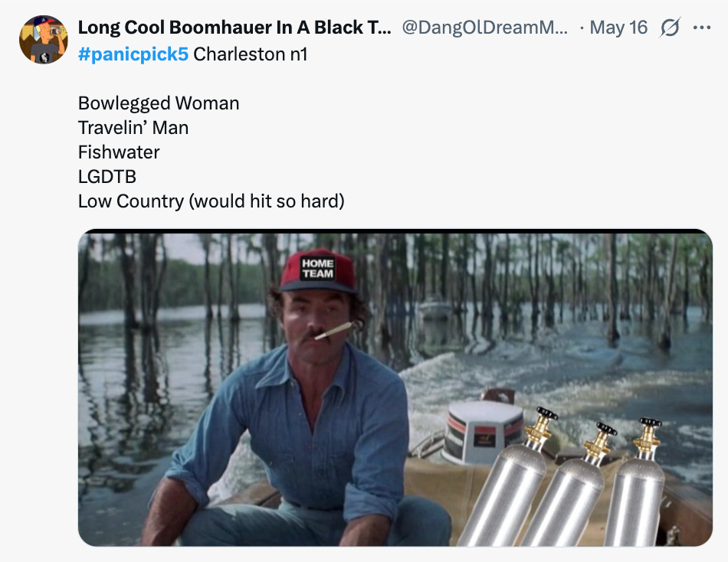
Task: Open the @DangOlDreamM... handle link
Action: pyautogui.click(x=485, y=28)
